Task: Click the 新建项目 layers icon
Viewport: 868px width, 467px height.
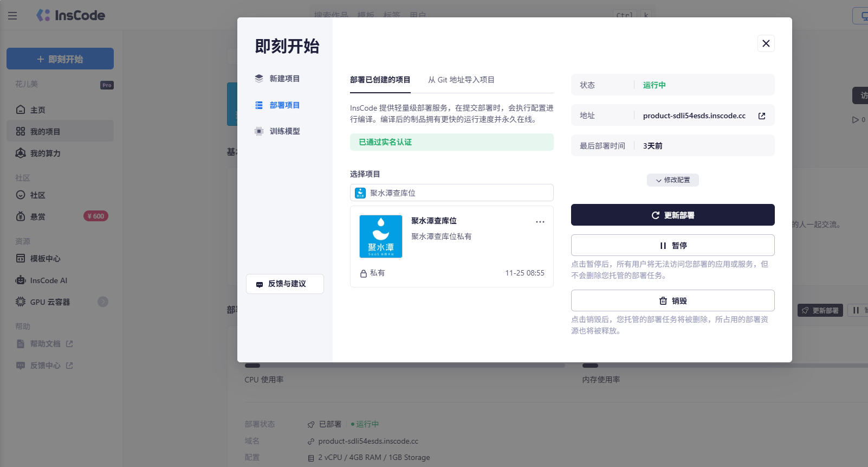Action: pos(259,79)
